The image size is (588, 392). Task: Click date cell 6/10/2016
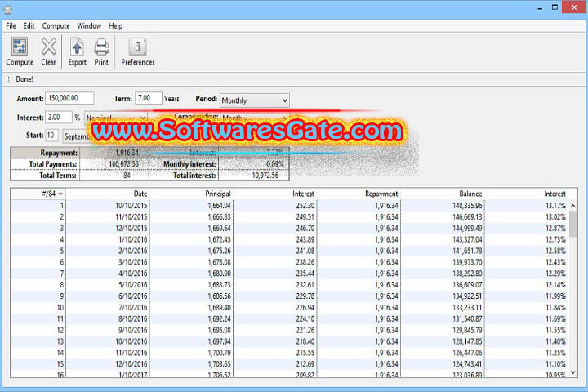click(133, 296)
